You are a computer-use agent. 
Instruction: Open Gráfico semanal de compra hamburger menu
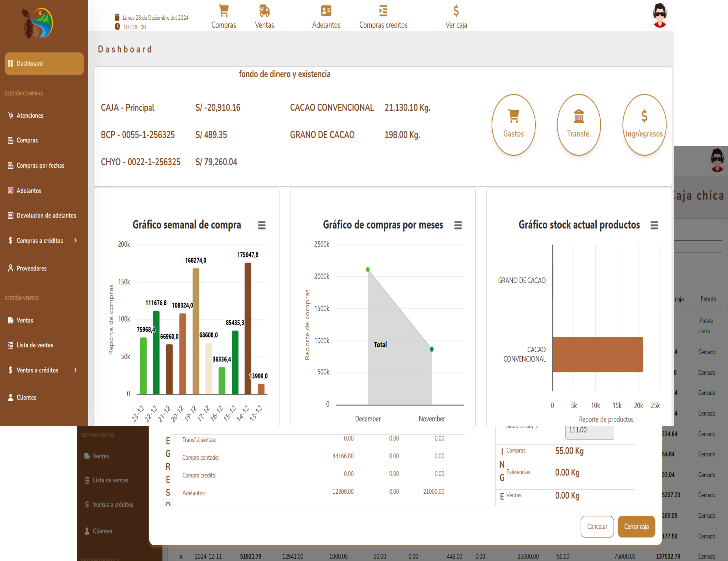(262, 226)
